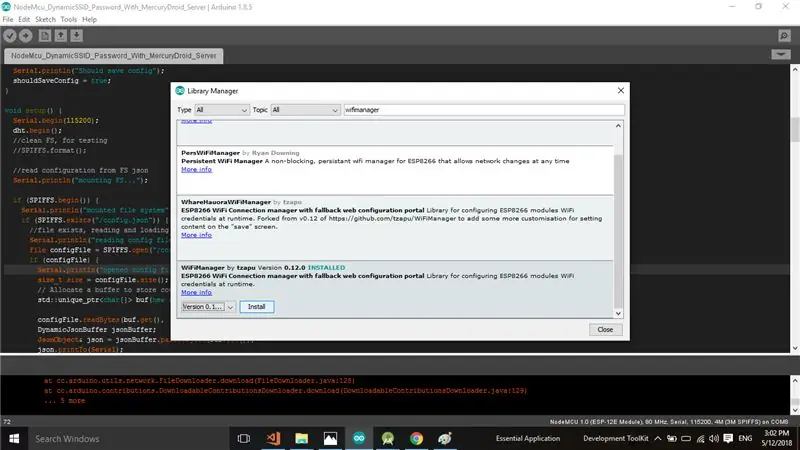
Task: Click the Arduino logo in the title bar
Action: 6,7
